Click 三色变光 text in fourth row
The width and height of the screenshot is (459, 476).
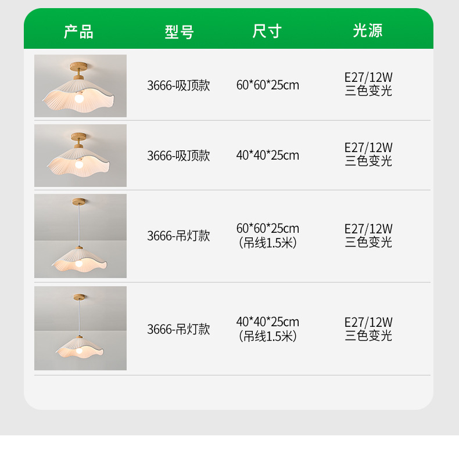pyautogui.click(x=368, y=336)
